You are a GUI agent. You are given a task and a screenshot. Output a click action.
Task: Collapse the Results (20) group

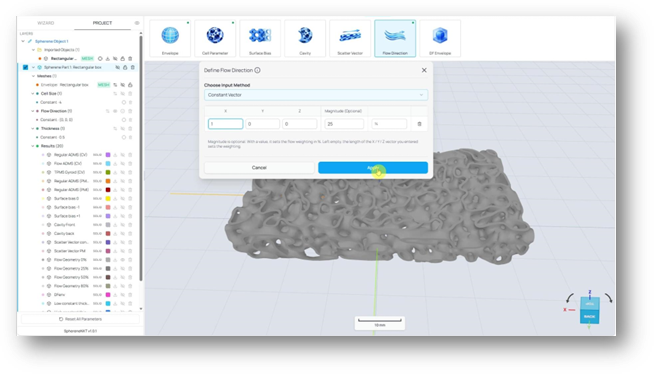pyautogui.click(x=33, y=146)
